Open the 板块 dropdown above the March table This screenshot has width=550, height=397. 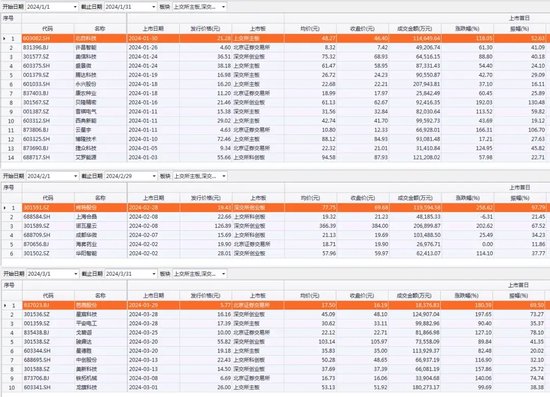click(200, 274)
